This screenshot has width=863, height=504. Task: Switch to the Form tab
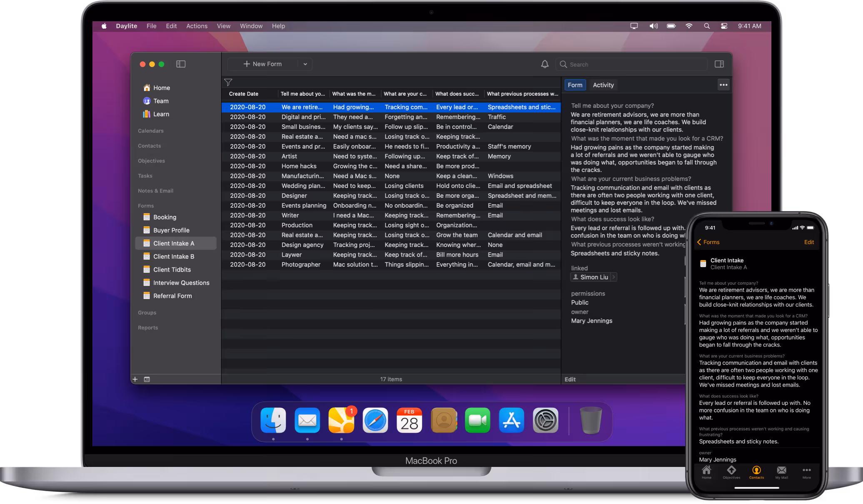[x=575, y=85]
